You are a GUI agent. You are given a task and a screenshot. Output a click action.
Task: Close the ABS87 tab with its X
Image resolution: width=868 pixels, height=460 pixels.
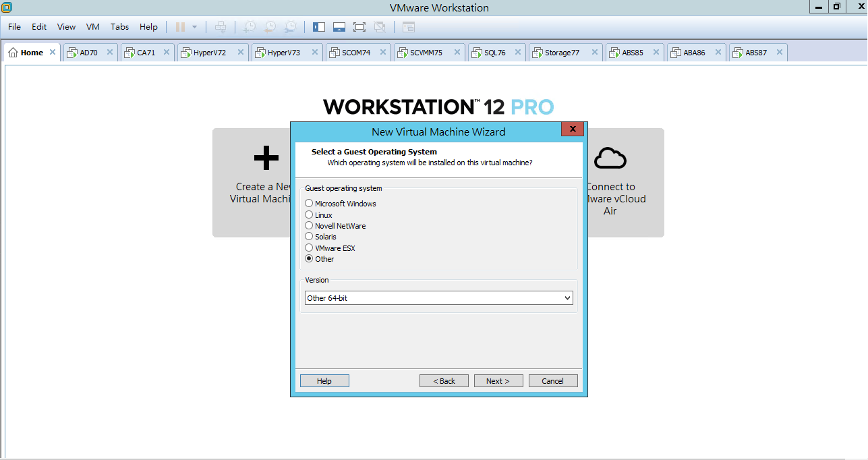[x=780, y=52]
